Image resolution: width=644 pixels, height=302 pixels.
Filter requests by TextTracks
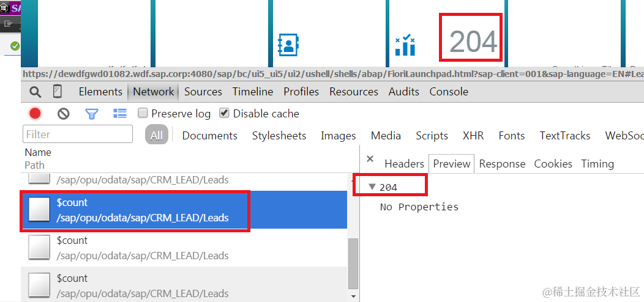pos(565,136)
